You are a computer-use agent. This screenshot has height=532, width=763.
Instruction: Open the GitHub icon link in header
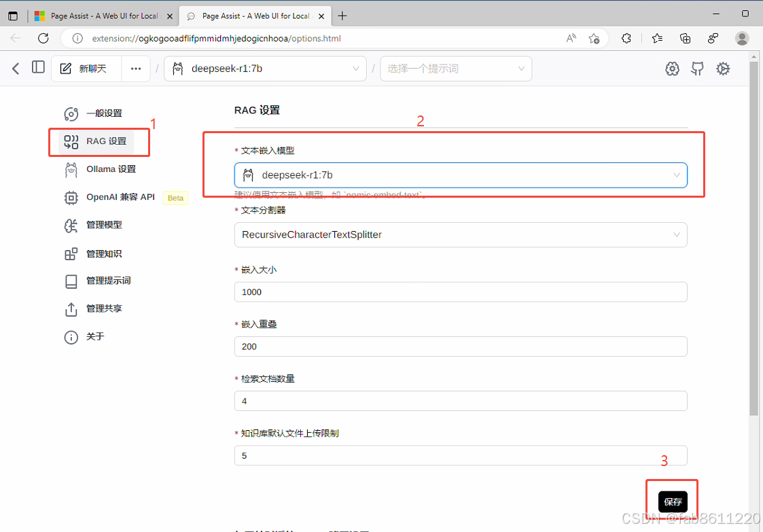point(697,69)
